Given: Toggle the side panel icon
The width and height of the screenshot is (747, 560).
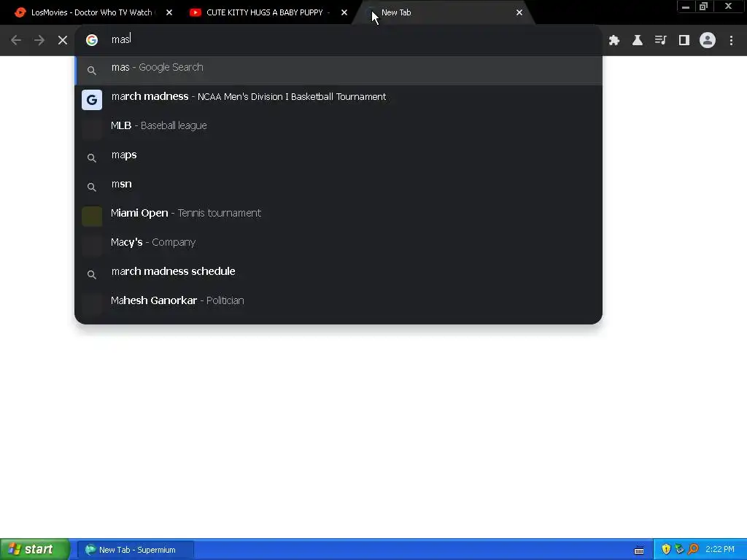Looking at the screenshot, I should pos(684,41).
